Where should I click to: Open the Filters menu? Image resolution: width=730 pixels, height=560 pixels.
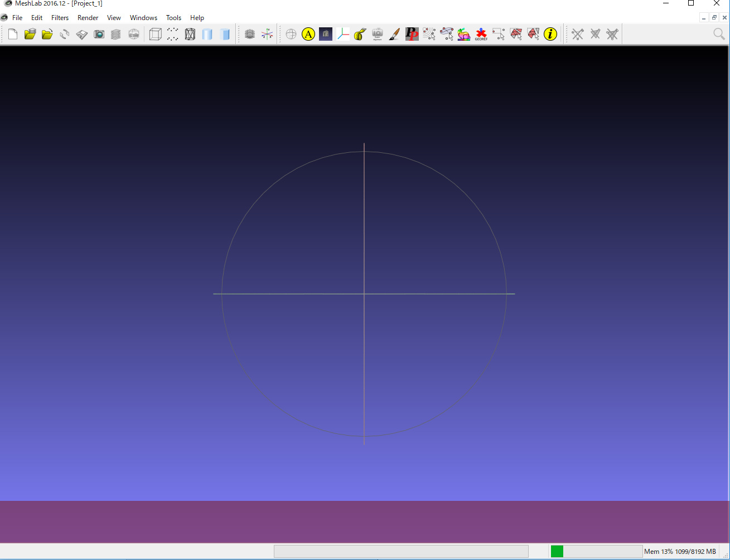coord(60,18)
